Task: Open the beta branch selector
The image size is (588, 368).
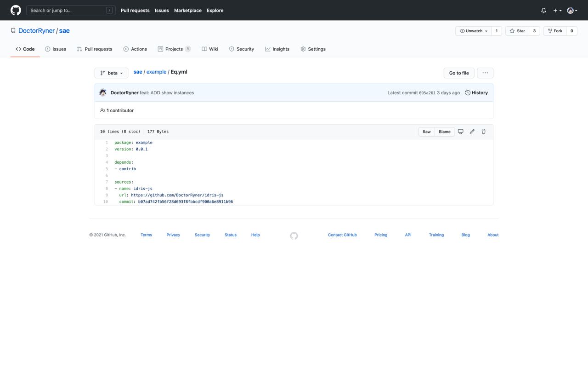Action: coord(112,73)
